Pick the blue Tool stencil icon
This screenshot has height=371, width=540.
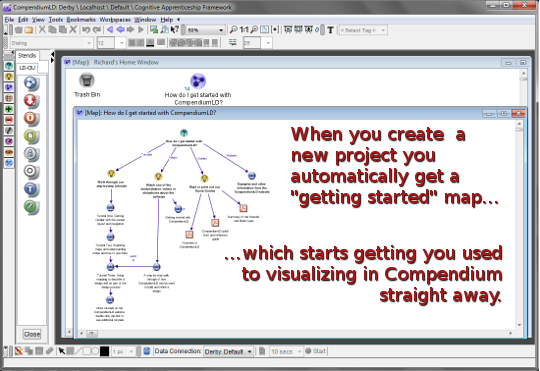click(31, 189)
